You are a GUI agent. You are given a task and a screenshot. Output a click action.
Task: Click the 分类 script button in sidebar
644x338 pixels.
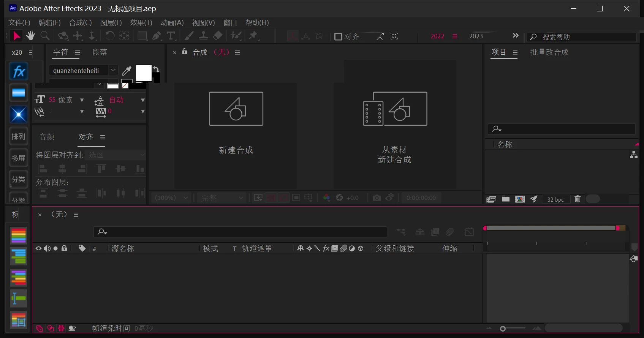pyautogui.click(x=18, y=179)
